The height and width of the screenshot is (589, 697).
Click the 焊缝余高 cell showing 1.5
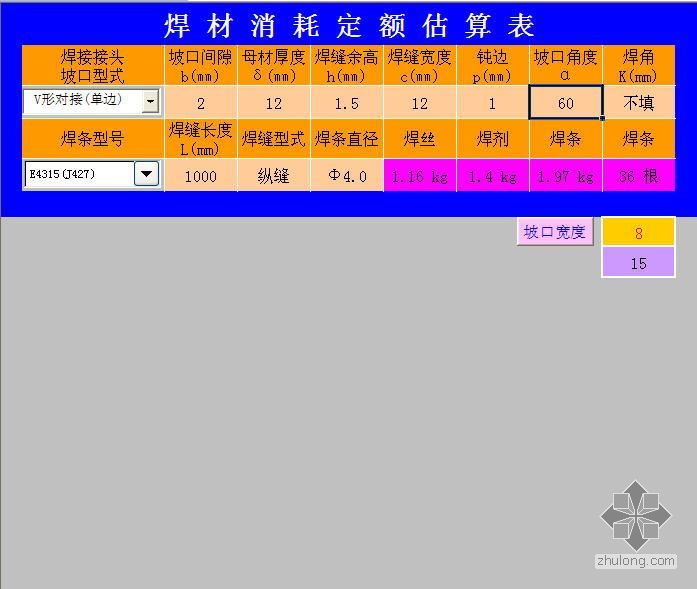pyautogui.click(x=347, y=103)
